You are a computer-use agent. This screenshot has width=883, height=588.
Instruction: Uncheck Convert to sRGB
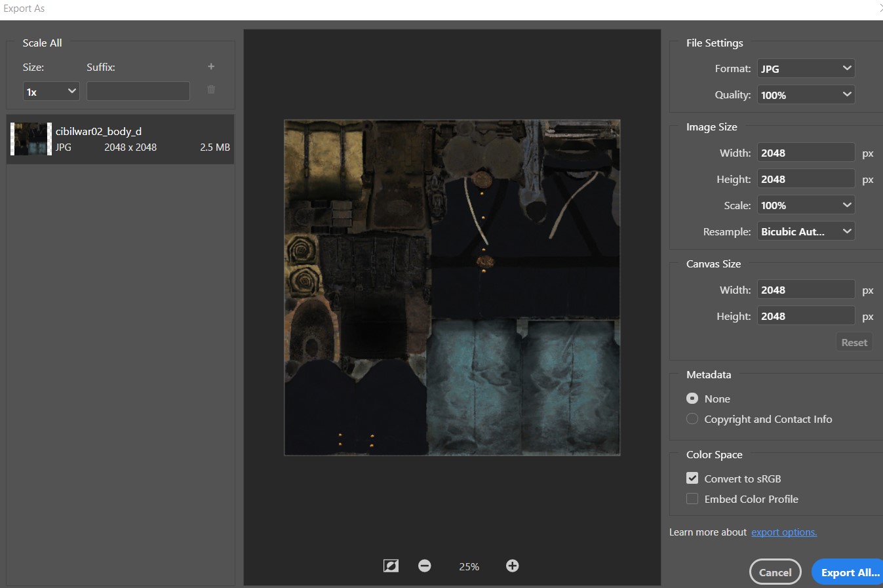pos(692,478)
